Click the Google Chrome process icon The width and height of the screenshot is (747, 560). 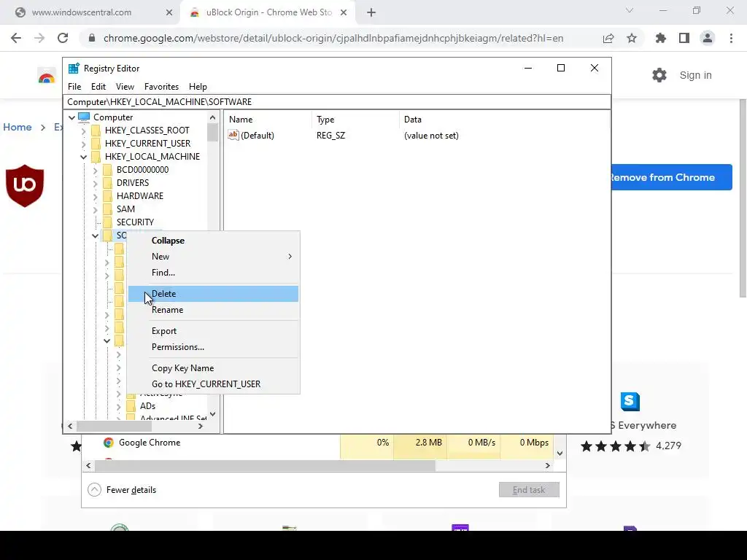pos(109,443)
